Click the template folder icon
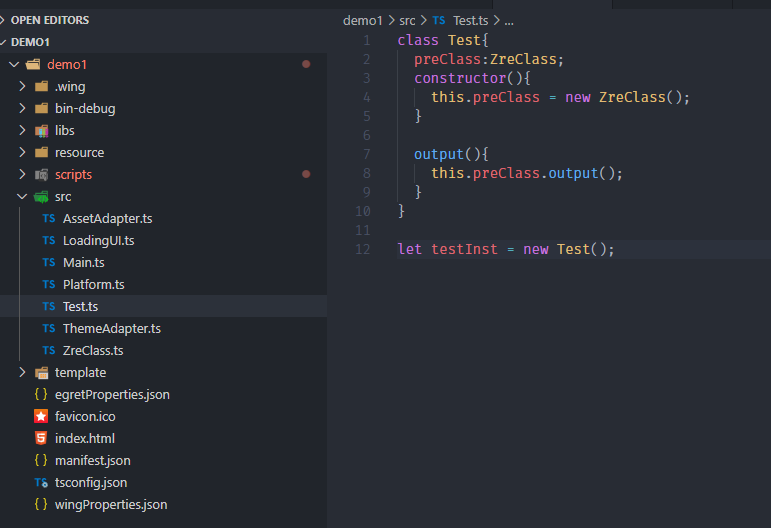Image resolution: width=771 pixels, height=528 pixels. [41, 373]
